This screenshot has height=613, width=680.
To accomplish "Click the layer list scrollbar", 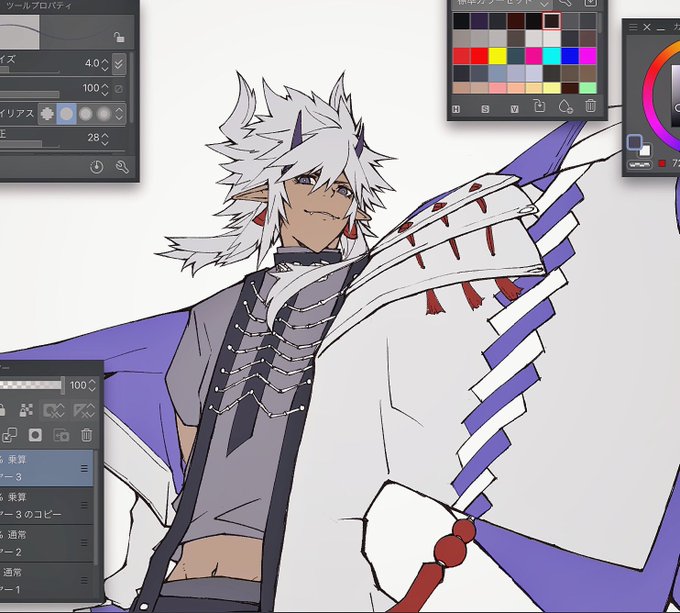I will tap(97, 508).
